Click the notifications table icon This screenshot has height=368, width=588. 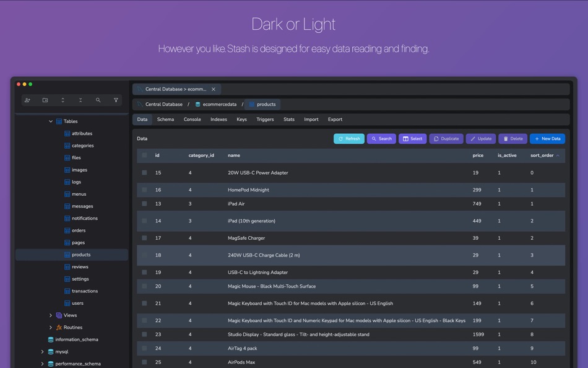[67, 219]
